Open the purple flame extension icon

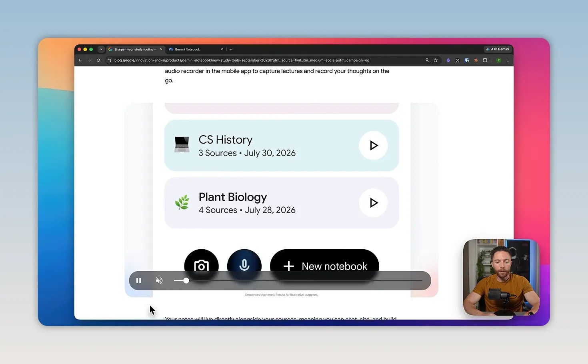click(448, 60)
